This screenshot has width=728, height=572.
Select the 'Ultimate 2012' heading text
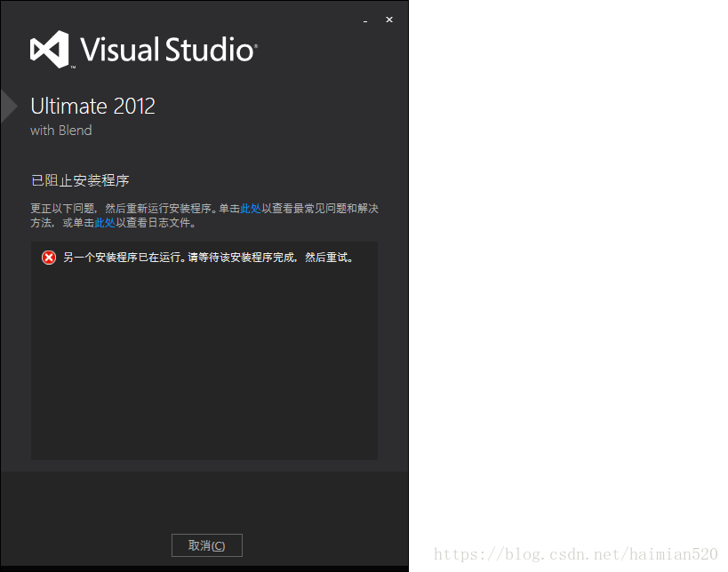pyautogui.click(x=92, y=107)
